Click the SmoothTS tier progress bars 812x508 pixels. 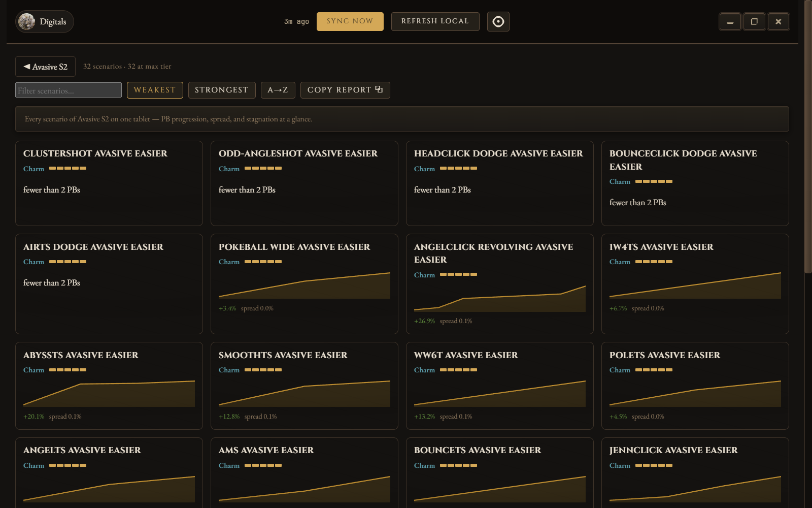[x=263, y=370]
